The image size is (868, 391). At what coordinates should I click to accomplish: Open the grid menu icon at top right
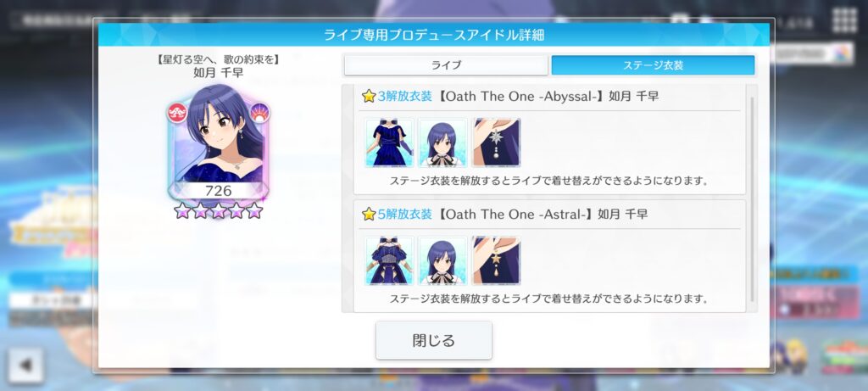844,20
